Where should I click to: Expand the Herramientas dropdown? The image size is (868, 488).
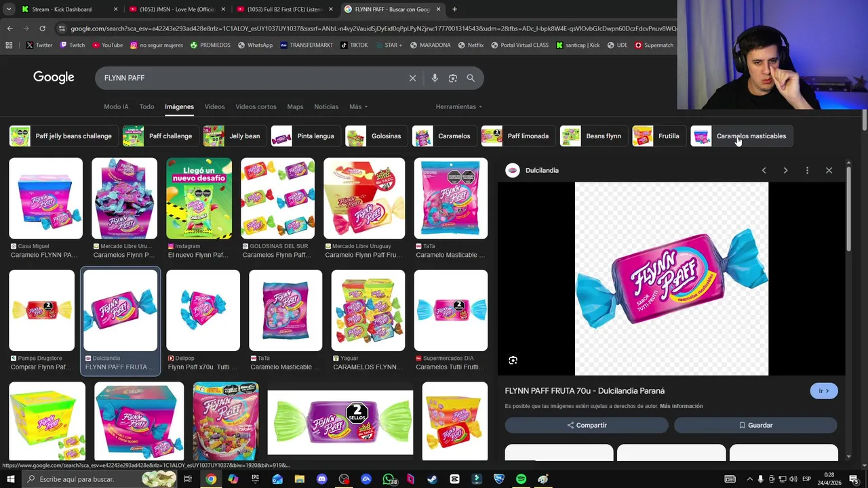click(x=458, y=106)
